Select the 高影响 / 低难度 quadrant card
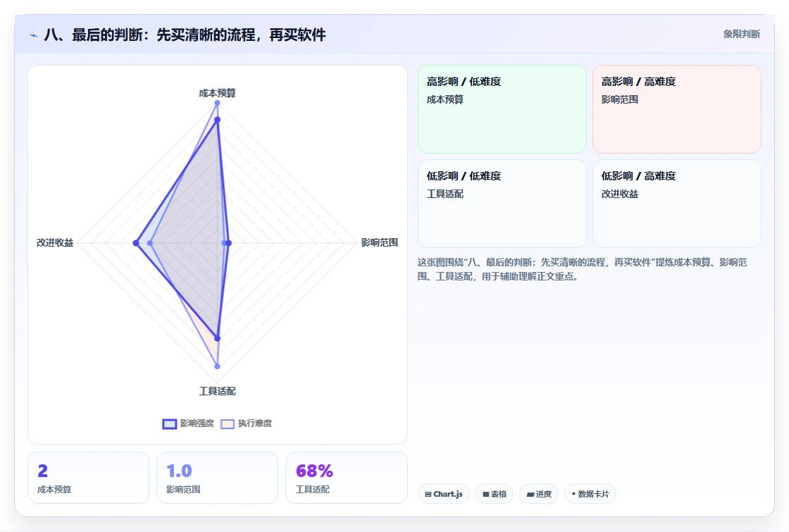789x532 pixels. [x=502, y=109]
